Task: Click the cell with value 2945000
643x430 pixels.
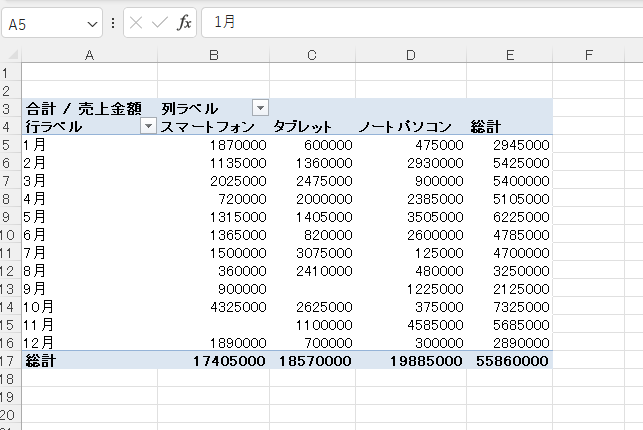Action: [x=510, y=145]
